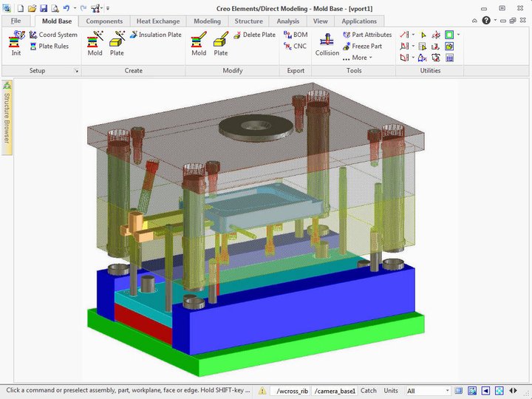This screenshot has height=399, width=532.
Task: Open the Undo history dropdown arrow
Action: click(75, 8)
